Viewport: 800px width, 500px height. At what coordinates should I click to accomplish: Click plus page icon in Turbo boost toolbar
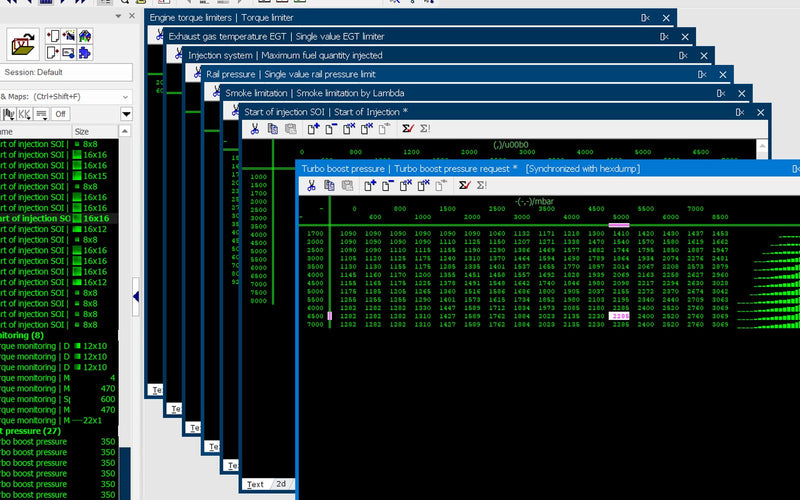point(370,186)
